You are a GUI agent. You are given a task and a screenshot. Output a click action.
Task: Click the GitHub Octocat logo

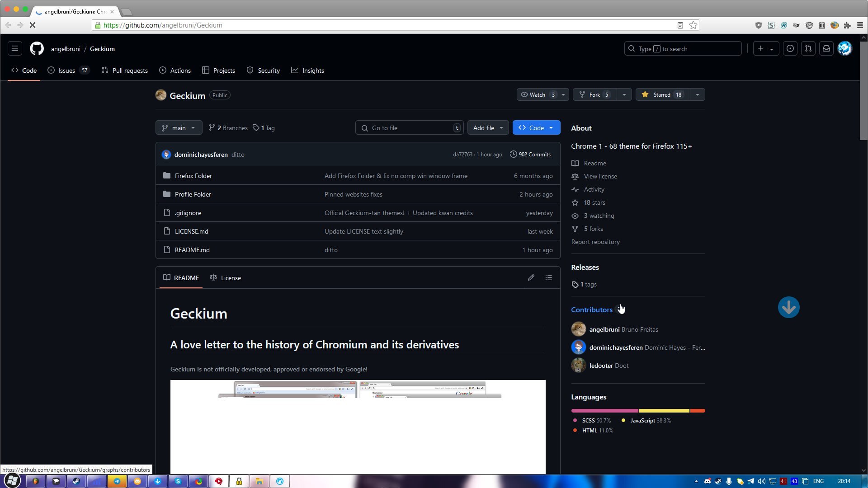(x=37, y=48)
